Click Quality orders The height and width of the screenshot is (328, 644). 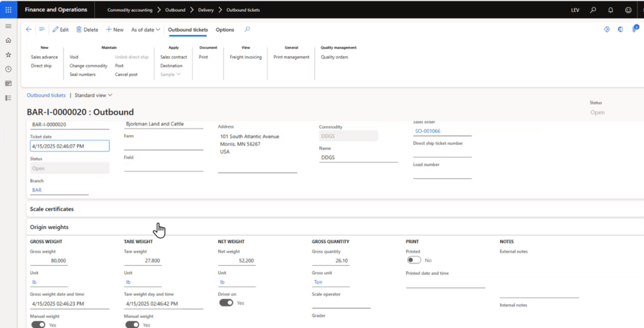tap(335, 57)
